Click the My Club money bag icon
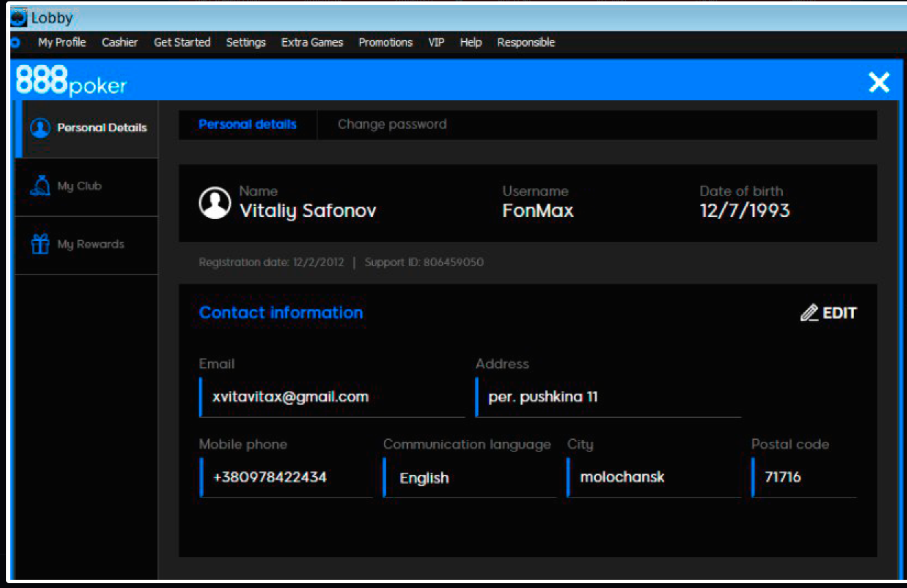 40,186
